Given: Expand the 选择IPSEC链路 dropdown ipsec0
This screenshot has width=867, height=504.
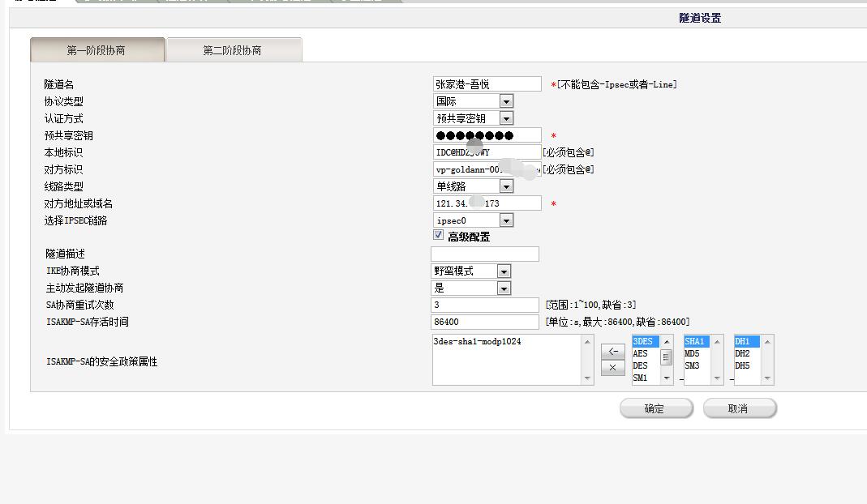Looking at the screenshot, I should 474,220.
